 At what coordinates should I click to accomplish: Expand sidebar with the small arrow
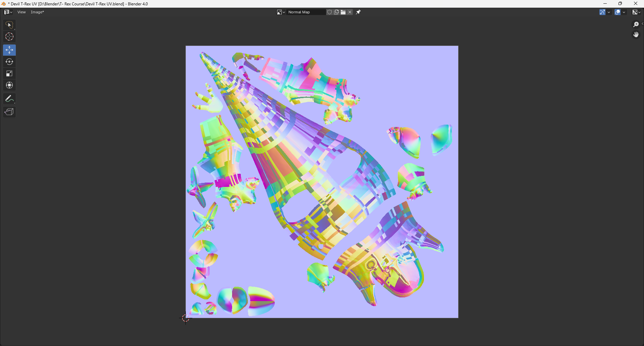[642, 24]
